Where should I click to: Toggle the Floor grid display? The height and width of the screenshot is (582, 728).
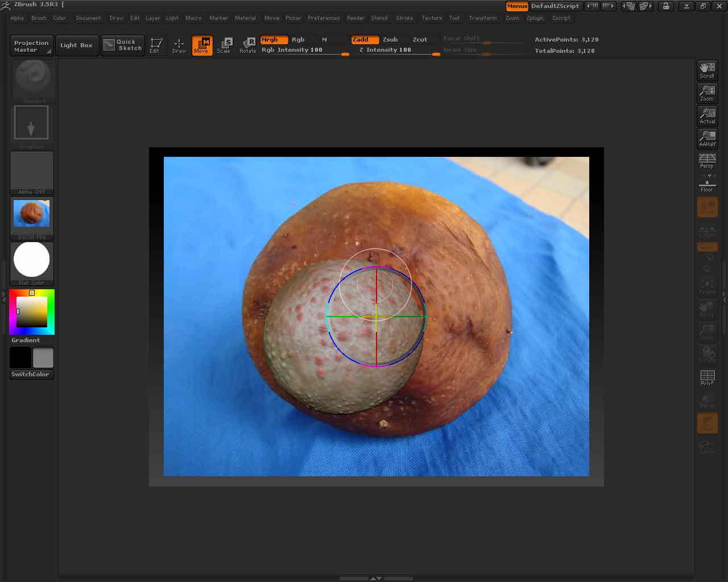tap(707, 184)
